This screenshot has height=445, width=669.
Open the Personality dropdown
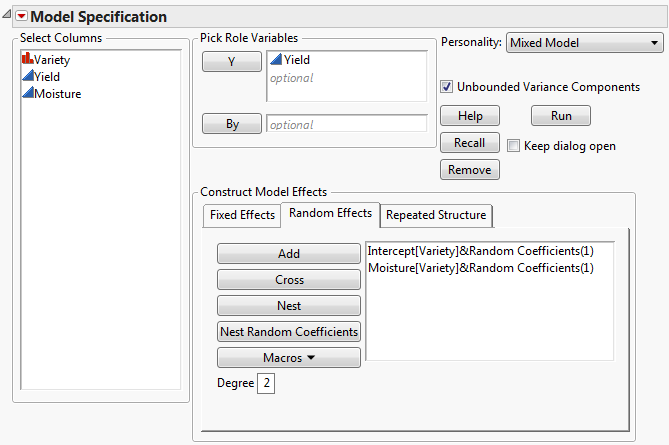pyautogui.click(x=584, y=43)
